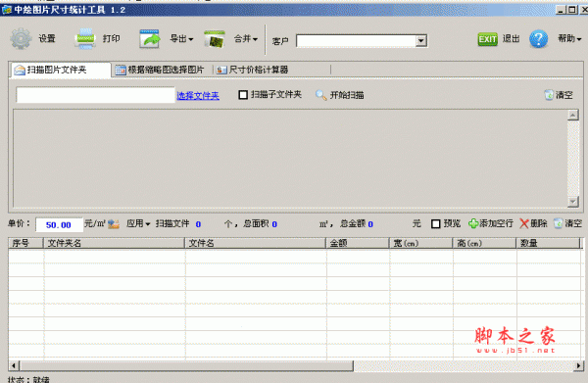Screen dimensions: 588x383
Task: Click the 退出 exit label button
Action: pos(512,38)
